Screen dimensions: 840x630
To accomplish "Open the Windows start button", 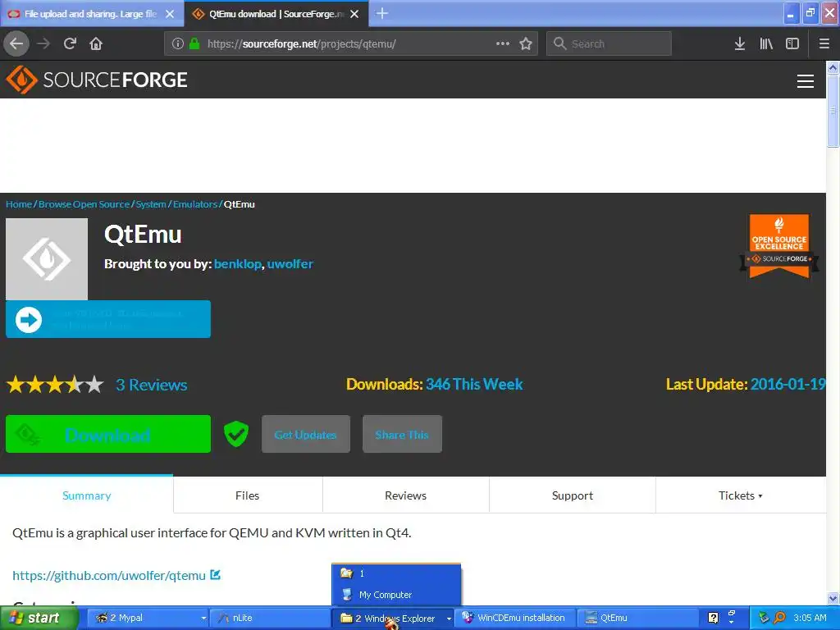I will point(39,618).
